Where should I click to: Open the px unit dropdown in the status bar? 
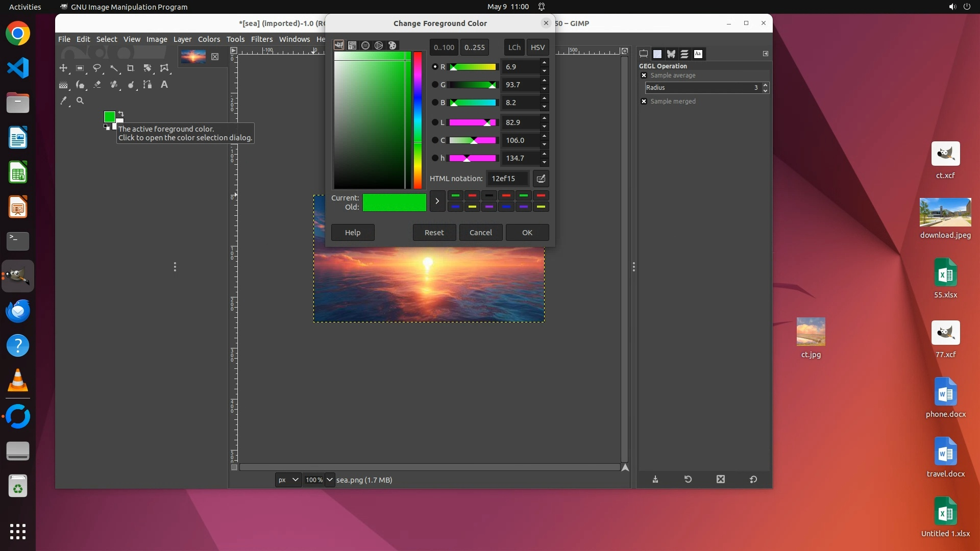tap(288, 480)
